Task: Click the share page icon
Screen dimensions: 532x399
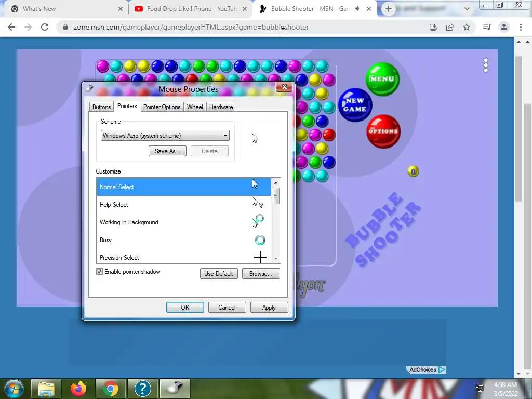Action: 450,27
